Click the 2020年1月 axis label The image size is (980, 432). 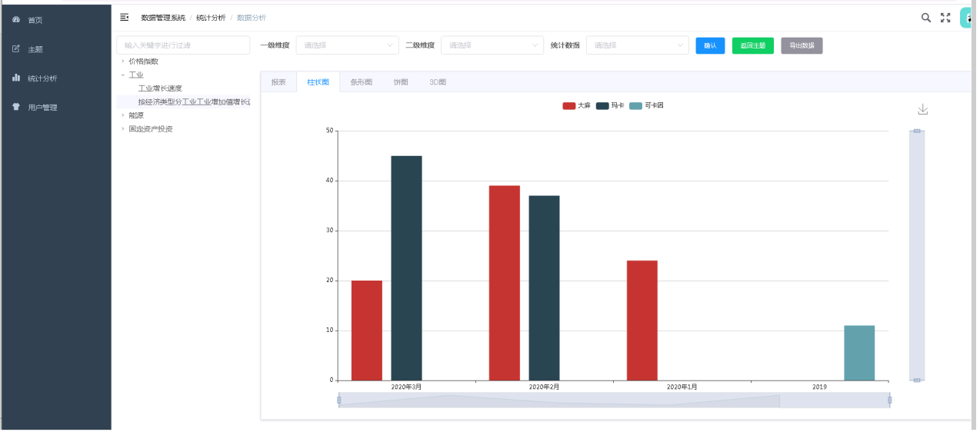682,387
